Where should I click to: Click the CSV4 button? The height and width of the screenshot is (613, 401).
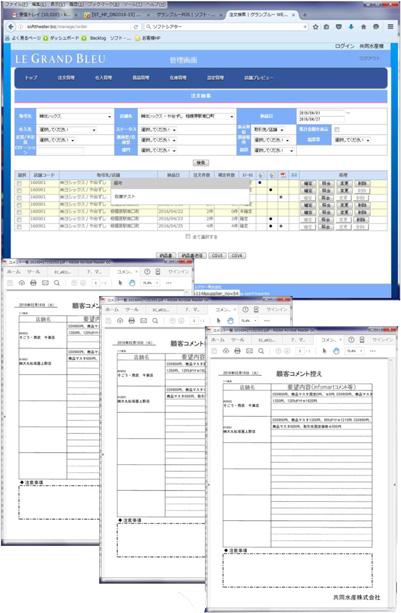tap(237, 256)
